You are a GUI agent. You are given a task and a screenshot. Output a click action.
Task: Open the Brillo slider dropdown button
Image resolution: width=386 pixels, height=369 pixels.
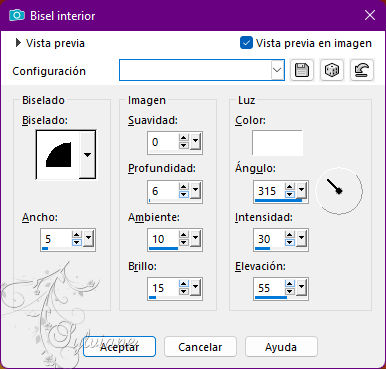195,287
